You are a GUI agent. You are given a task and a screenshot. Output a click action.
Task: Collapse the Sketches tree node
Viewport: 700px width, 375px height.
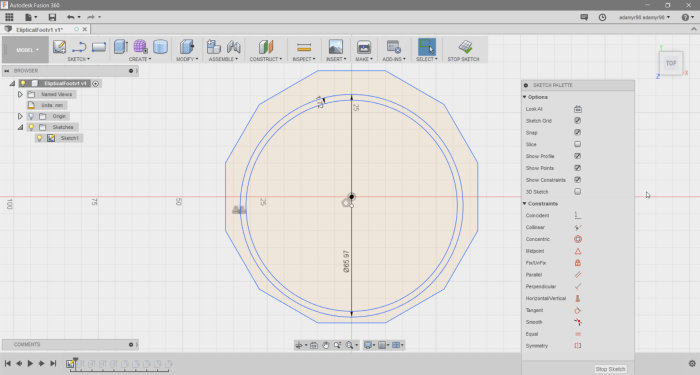[x=20, y=127]
